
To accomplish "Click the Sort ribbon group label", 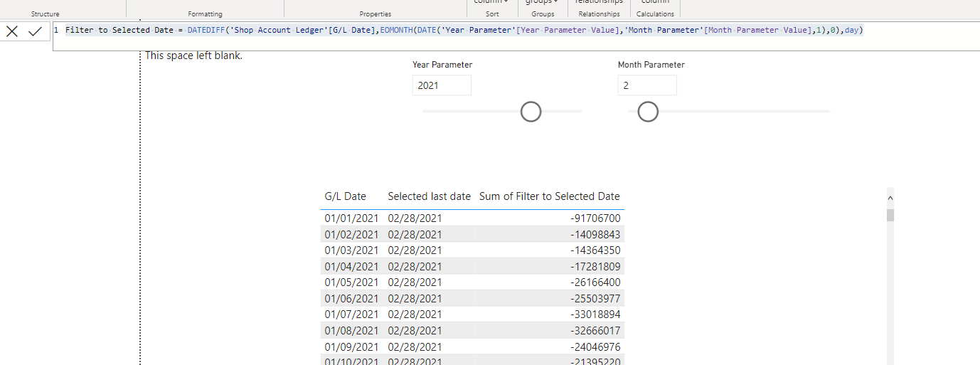I will 492,14.
